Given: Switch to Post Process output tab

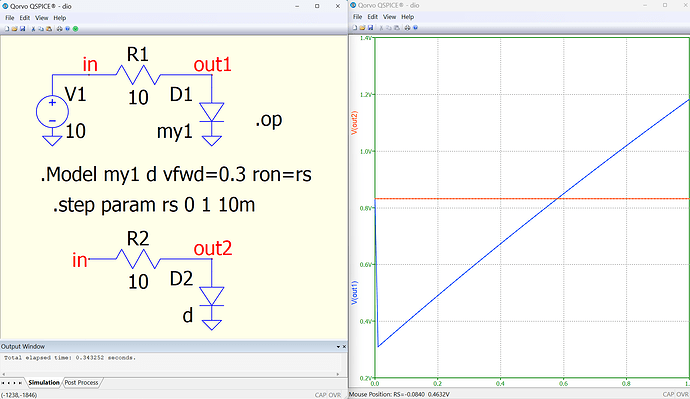Looking at the screenshot, I should pos(81,383).
